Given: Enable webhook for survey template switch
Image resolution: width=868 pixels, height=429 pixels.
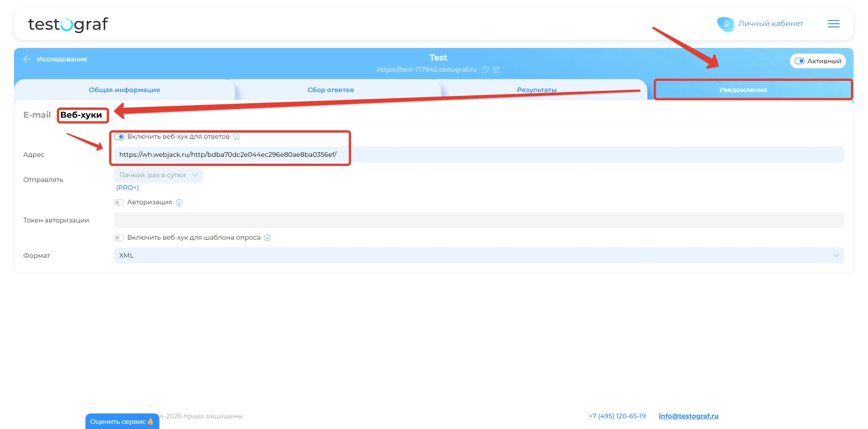Looking at the screenshot, I should [x=119, y=238].
